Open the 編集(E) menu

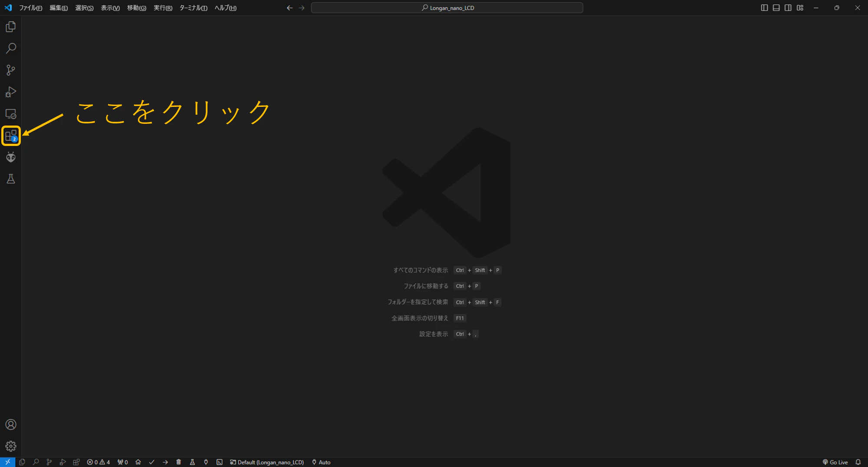[59, 8]
